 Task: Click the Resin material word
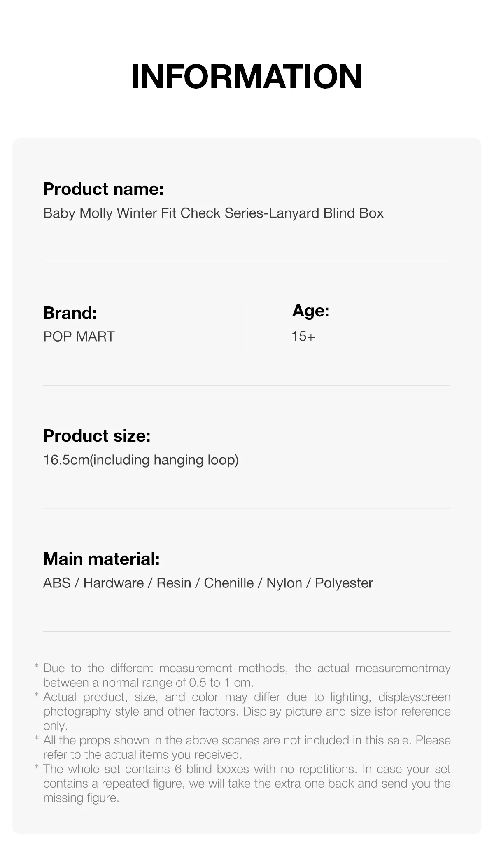click(x=174, y=583)
